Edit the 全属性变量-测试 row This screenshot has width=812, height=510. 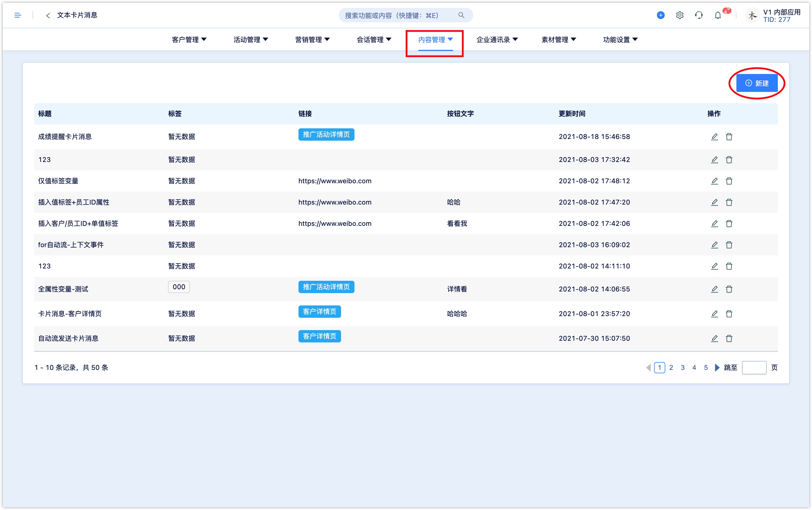[x=714, y=289]
